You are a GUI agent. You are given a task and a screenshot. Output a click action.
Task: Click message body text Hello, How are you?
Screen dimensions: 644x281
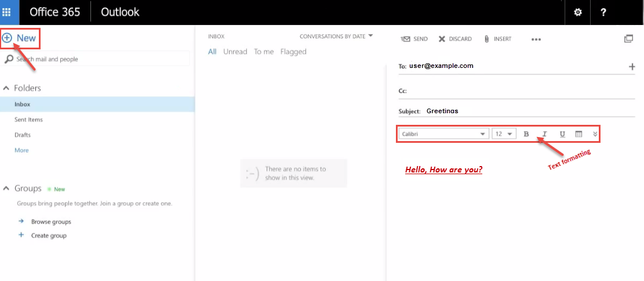click(443, 170)
